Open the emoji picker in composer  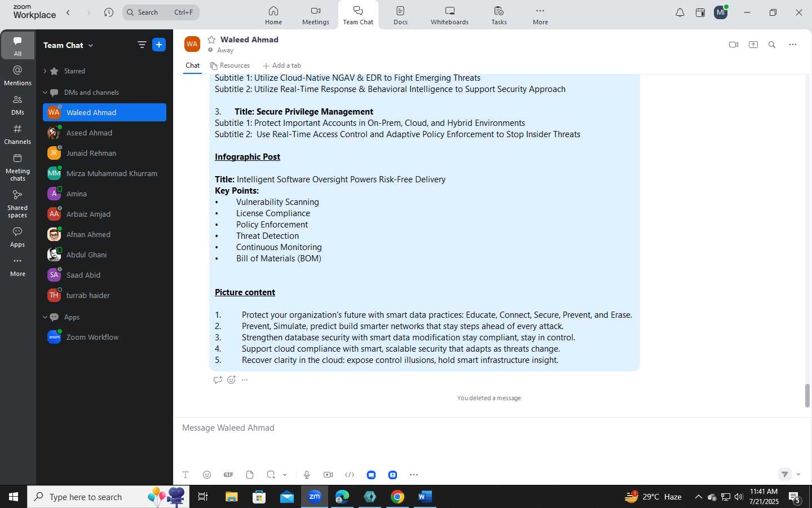coord(207,475)
